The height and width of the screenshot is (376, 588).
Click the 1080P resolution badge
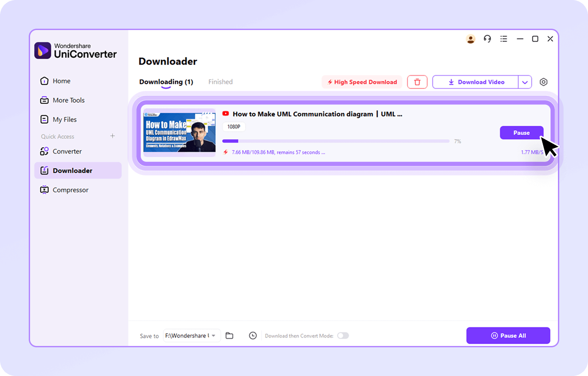point(234,127)
